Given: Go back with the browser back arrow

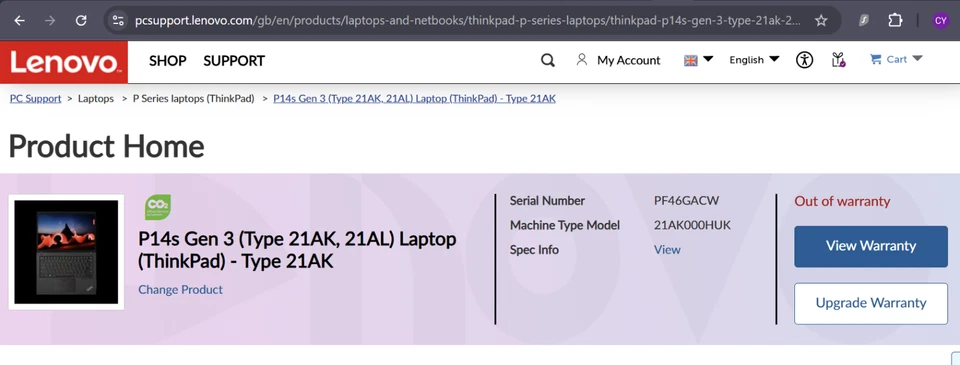Looking at the screenshot, I should tap(20, 21).
